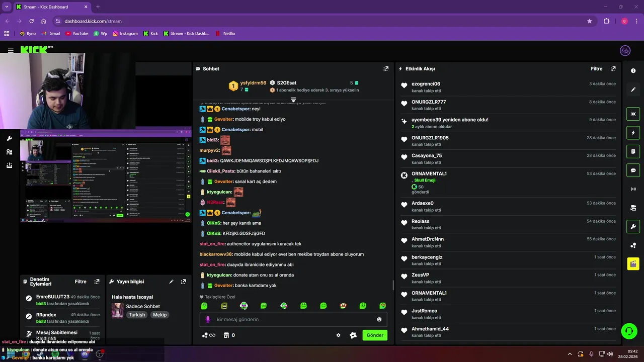The height and width of the screenshot is (362, 644).
Task: Click the Turkish tag
Action: click(x=137, y=315)
